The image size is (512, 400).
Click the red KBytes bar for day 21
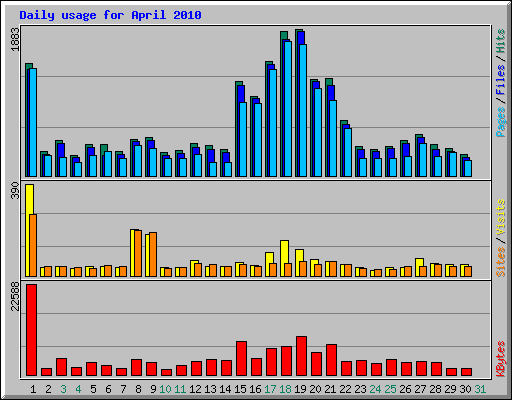(332, 360)
